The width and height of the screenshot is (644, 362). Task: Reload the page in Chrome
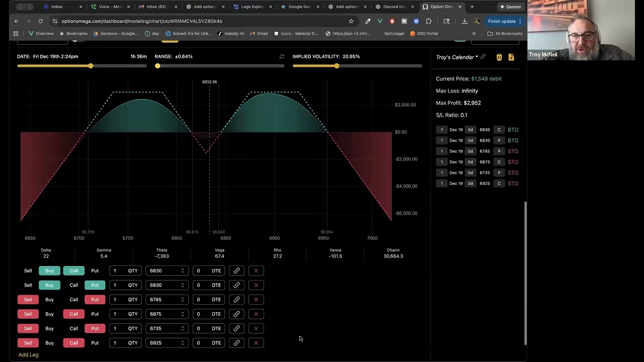[40, 21]
